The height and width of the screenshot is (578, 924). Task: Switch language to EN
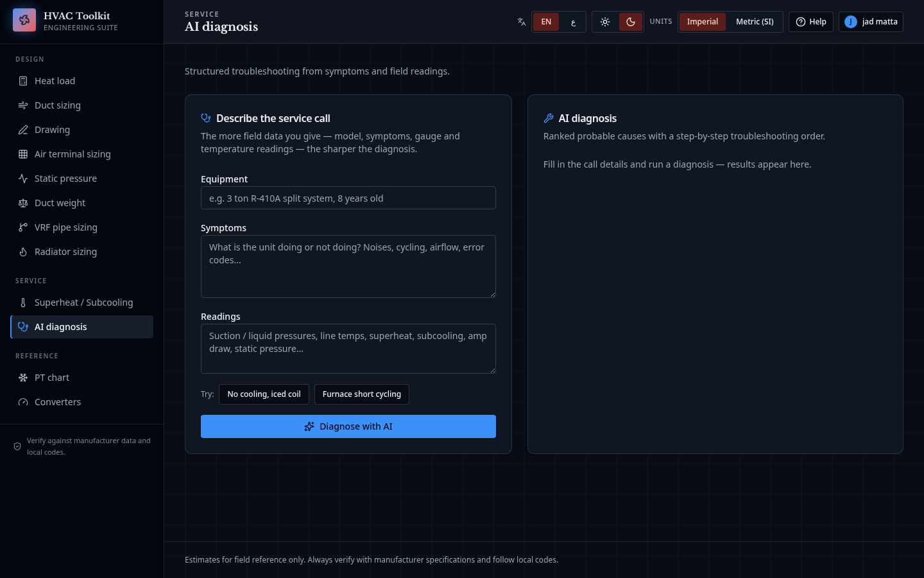(x=546, y=22)
